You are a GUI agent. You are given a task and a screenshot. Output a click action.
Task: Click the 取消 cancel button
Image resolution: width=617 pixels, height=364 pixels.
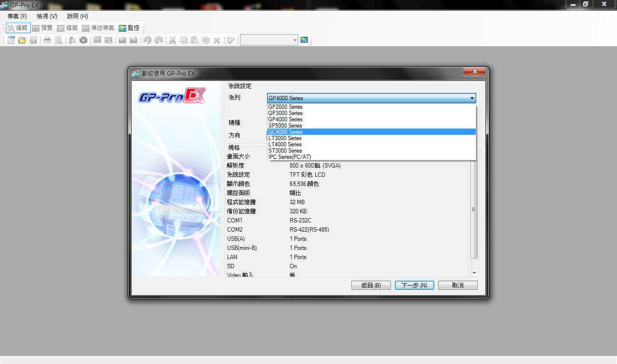point(457,286)
